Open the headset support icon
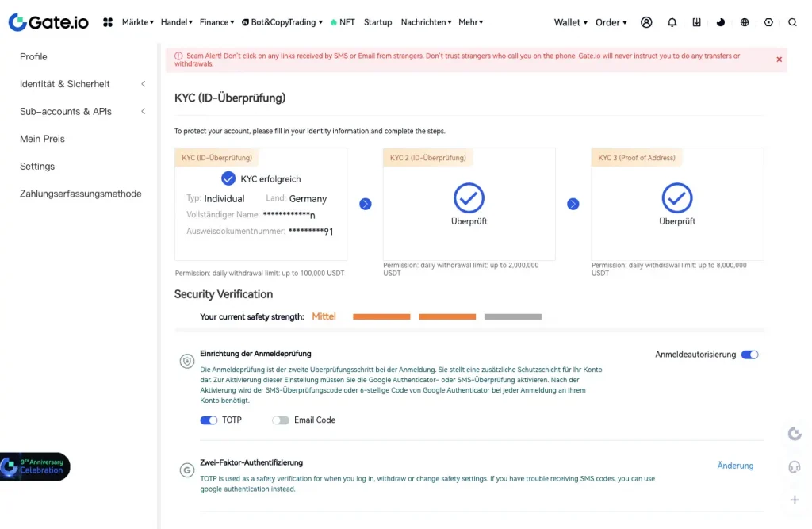Viewport: 812px width, 529px height. coord(794,467)
